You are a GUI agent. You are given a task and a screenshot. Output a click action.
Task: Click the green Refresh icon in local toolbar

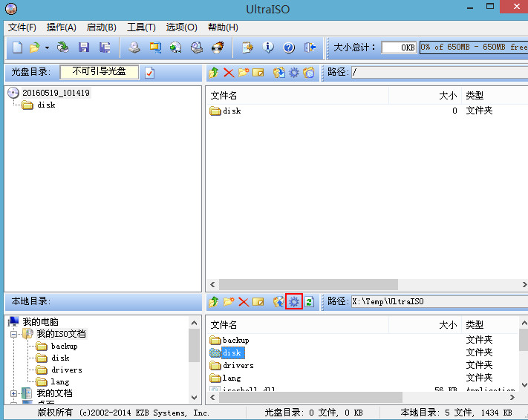pyautogui.click(x=309, y=301)
